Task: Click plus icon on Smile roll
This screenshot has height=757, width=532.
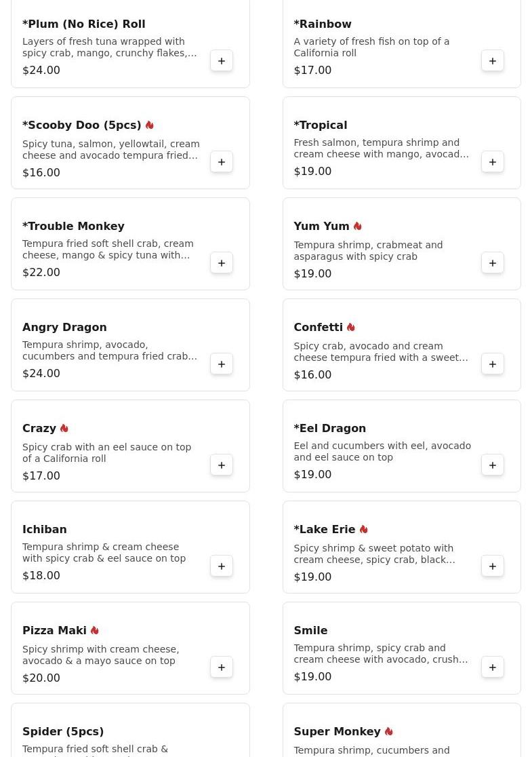Action: click(493, 667)
